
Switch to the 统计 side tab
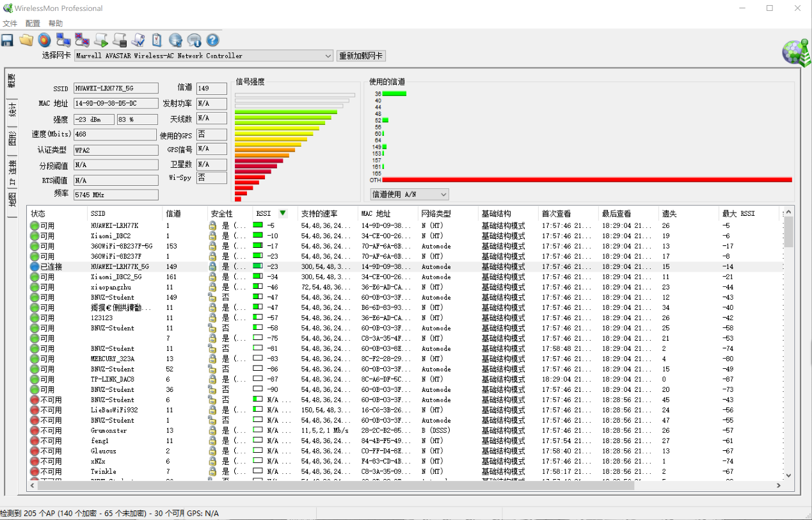(12, 110)
